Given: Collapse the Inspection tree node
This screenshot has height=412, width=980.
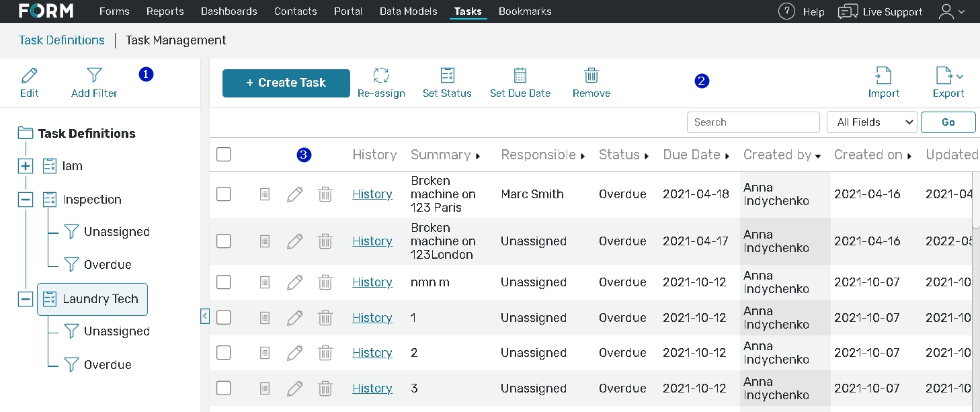Looking at the screenshot, I should coord(26,200).
